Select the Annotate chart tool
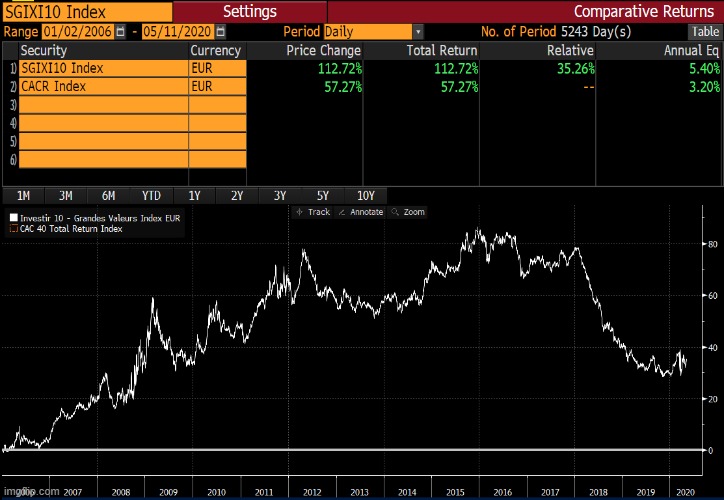Viewport: 724px width, 500px height. point(361,212)
